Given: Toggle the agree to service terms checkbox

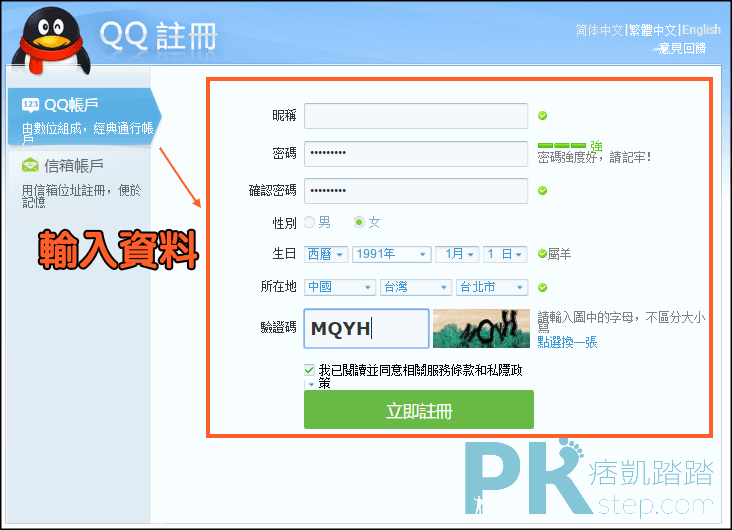Looking at the screenshot, I should (309, 370).
